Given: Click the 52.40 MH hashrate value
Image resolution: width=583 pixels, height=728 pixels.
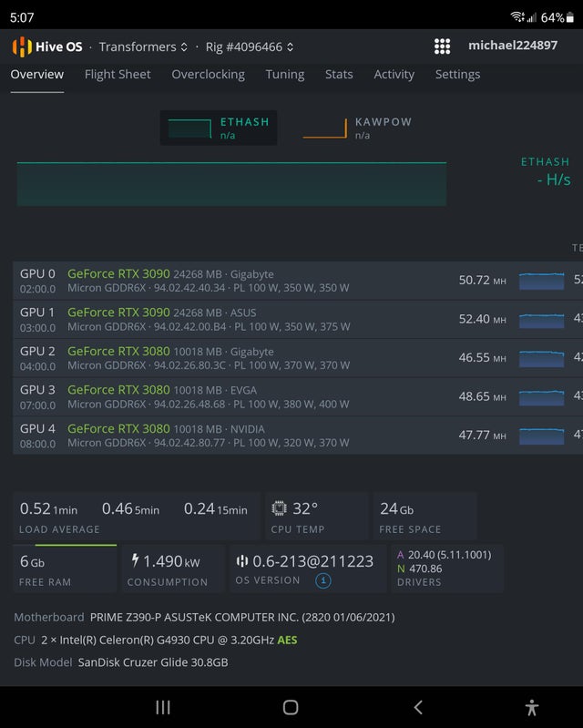Looking at the screenshot, I should point(482,319).
